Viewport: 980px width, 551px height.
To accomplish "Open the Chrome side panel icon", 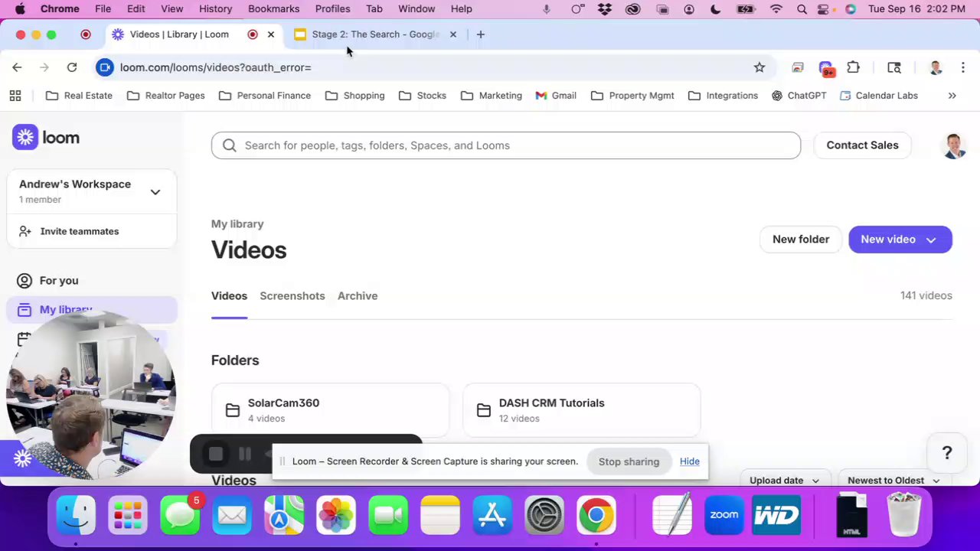I will [x=894, y=67].
